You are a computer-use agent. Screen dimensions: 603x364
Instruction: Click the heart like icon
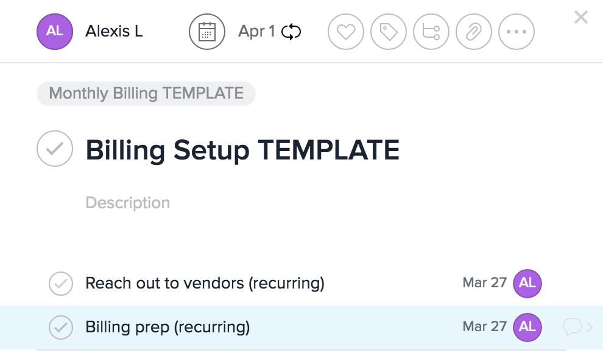[x=346, y=32]
